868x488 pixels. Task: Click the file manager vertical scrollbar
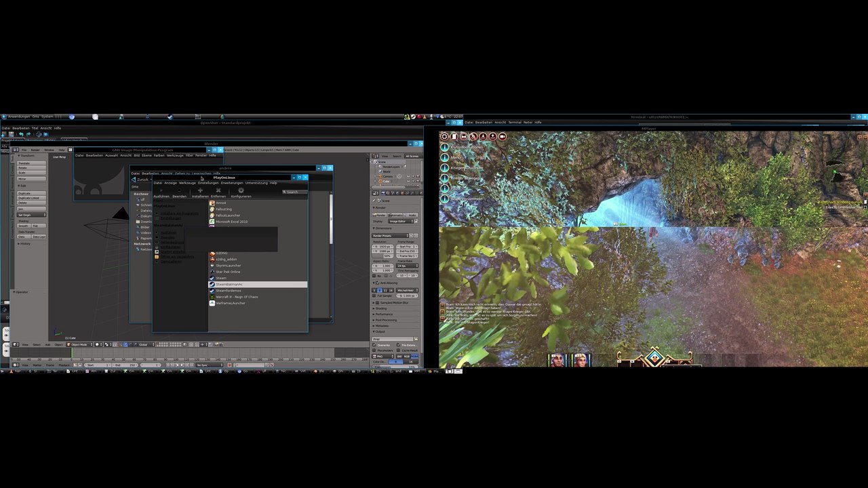point(331,218)
